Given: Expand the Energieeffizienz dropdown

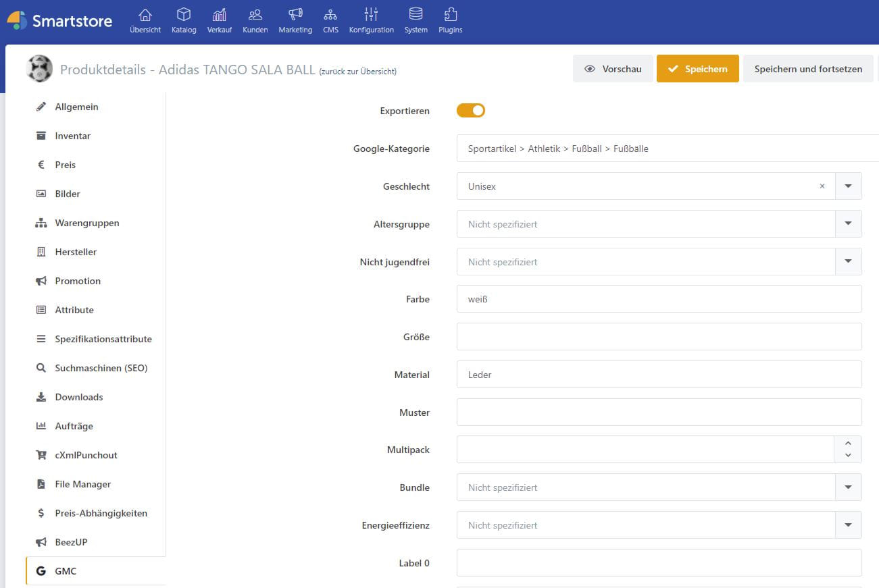Looking at the screenshot, I should click(x=848, y=525).
